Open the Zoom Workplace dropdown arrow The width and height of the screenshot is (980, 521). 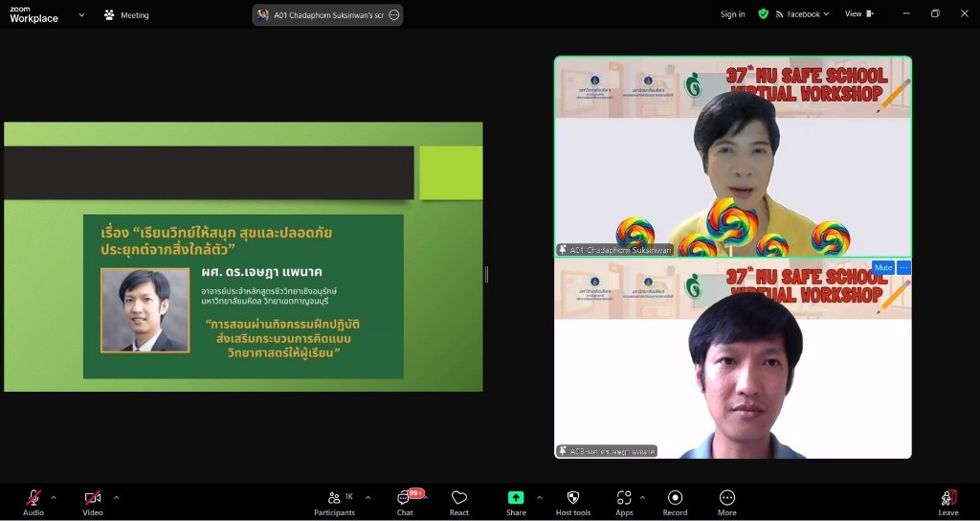(x=81, y=15)
